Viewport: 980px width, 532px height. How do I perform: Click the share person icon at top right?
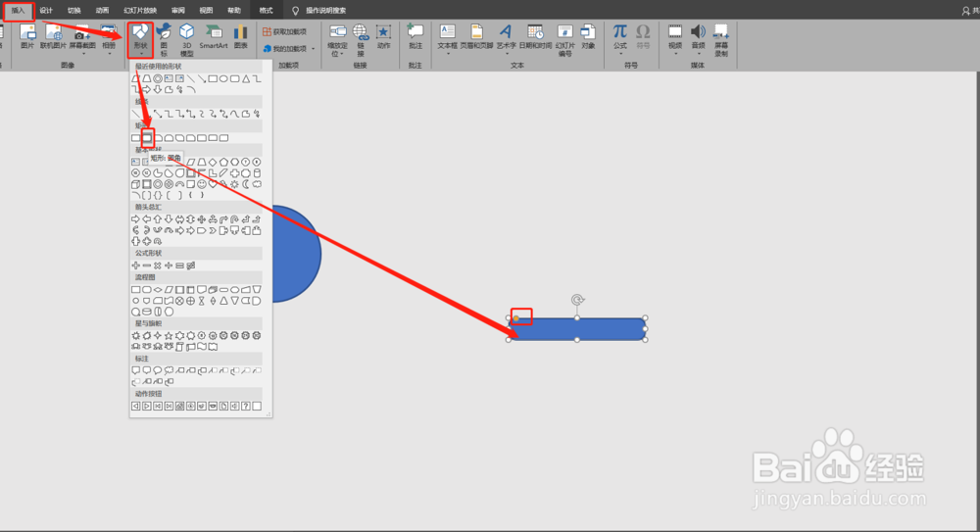(x=967, y=11)
